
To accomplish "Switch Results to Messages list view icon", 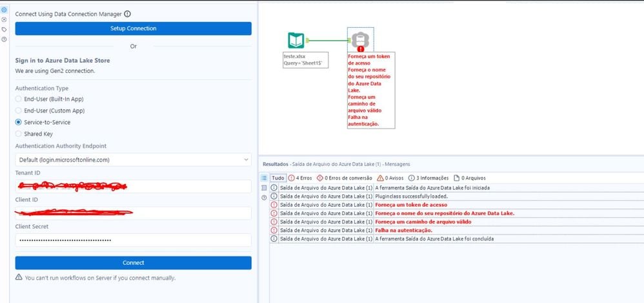I will (264, 178).
